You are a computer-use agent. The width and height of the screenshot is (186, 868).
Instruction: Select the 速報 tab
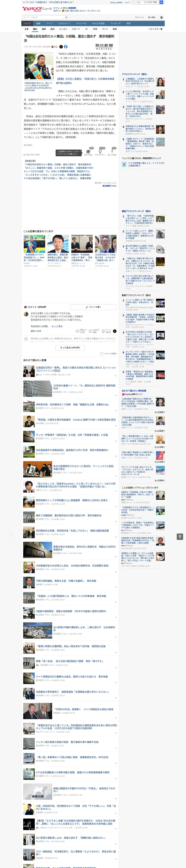(x=38, y=23)
